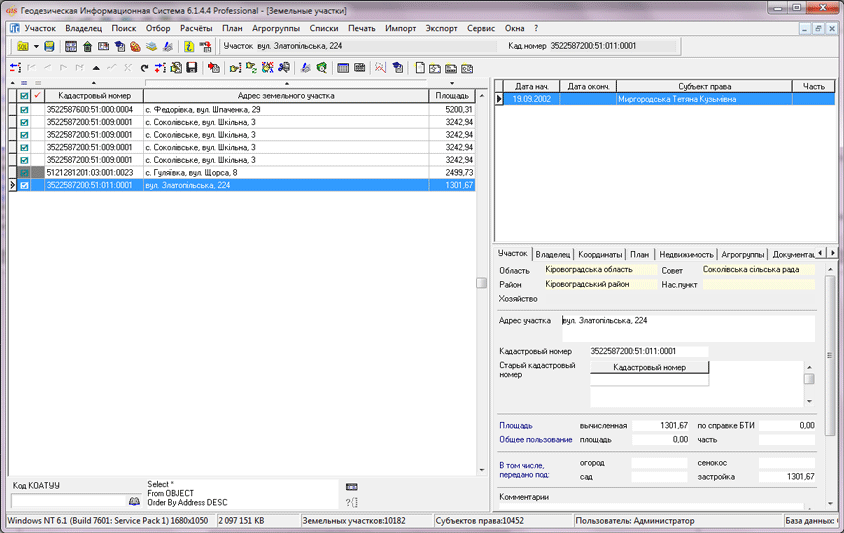The height and width of the screenshot is (533, 844).
Task: Click the paint palette icon in the top toolbar
Action: (x=135, y=47)
